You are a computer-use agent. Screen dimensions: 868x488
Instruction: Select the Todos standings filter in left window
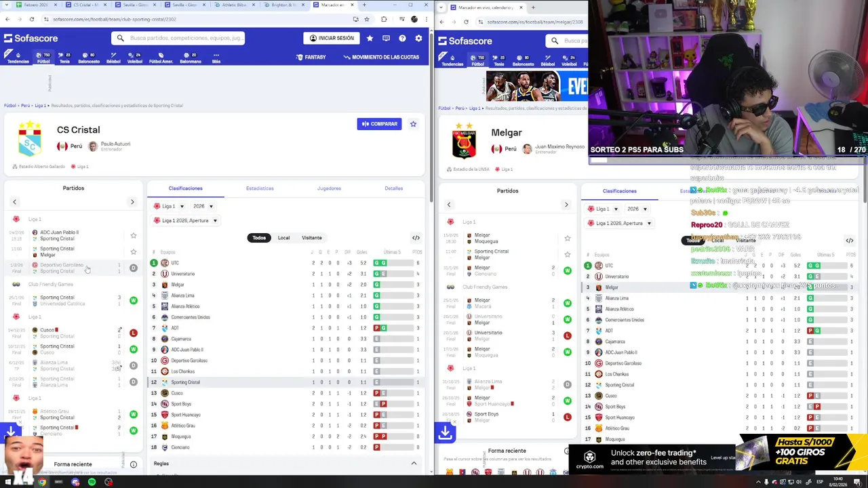(x=259, y=238)
